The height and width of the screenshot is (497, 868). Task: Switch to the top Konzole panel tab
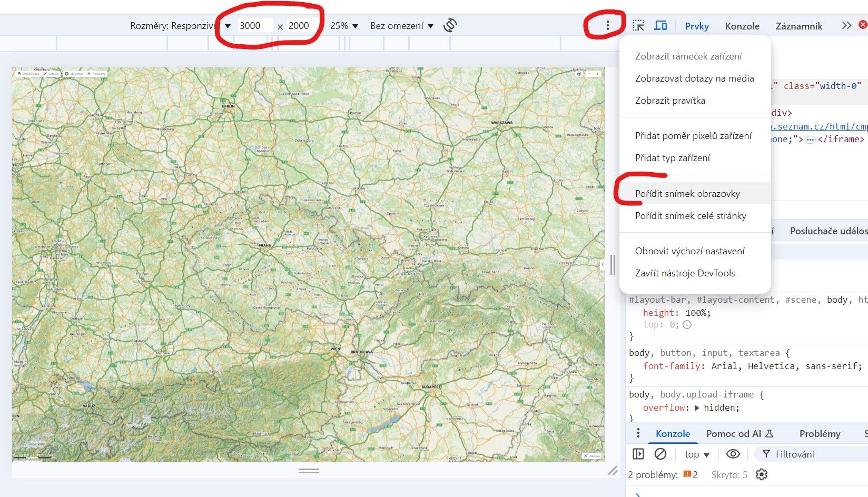pyautogui.click(x=742, y=26)
